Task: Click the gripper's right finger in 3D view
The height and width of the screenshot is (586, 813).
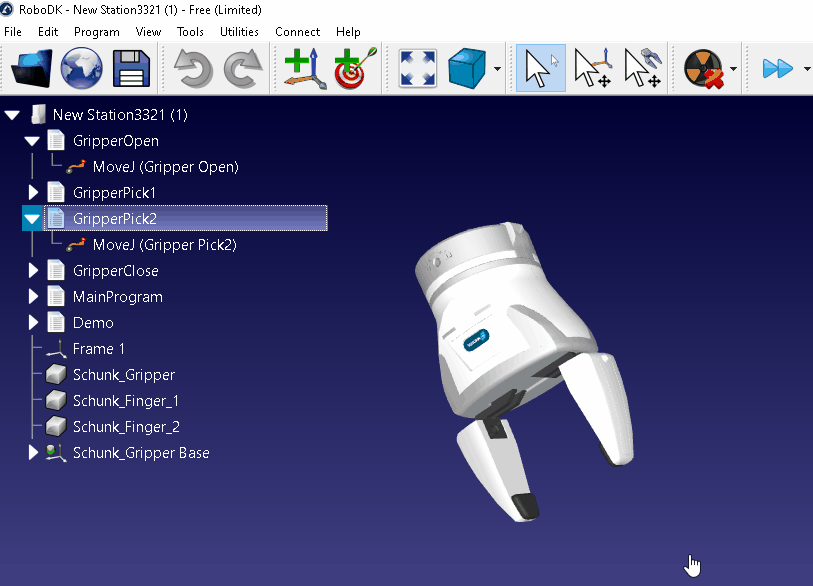Action: coord(599,407)
